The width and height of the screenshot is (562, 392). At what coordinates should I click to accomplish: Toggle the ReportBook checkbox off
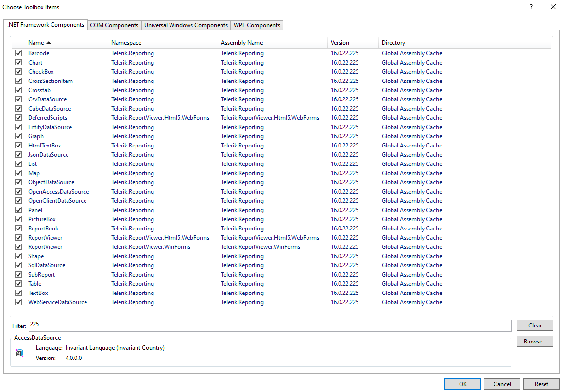18,228
